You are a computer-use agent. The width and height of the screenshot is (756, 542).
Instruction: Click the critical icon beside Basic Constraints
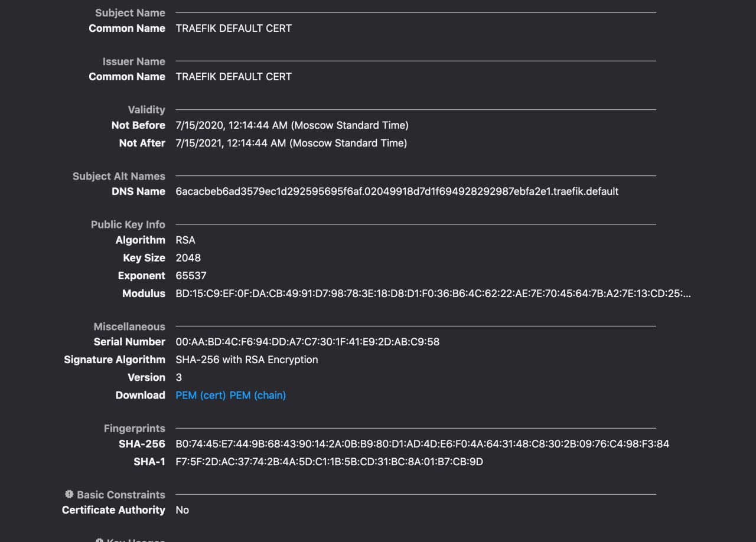[x=69, y=494]
